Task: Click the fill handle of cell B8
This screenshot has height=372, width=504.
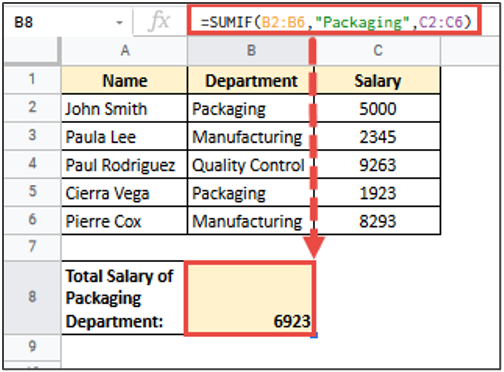Action: [x=314, y=335]
